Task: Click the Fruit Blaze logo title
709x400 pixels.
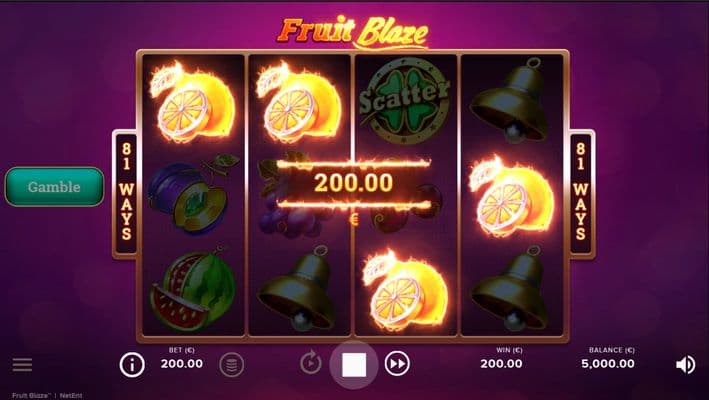Action: point(353,33)
